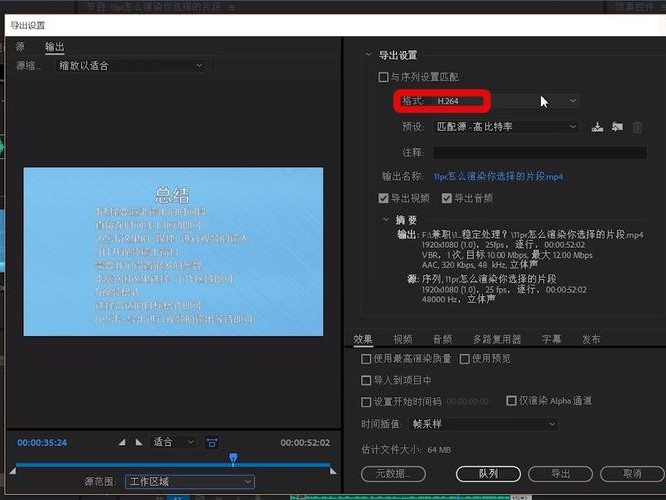Click the 注释 comments input field

539,152
